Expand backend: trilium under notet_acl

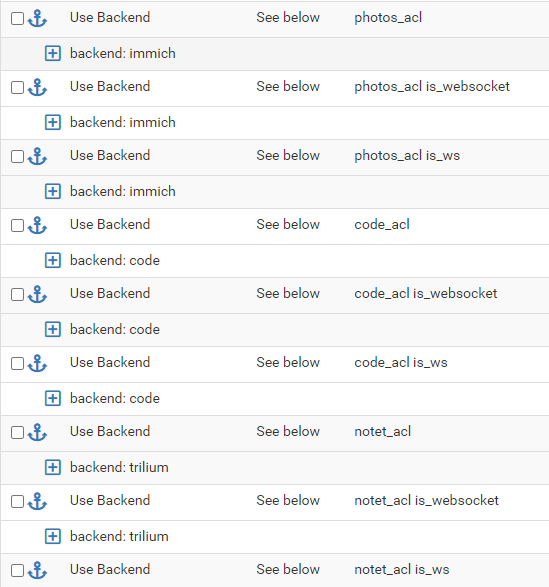point(53,467)
